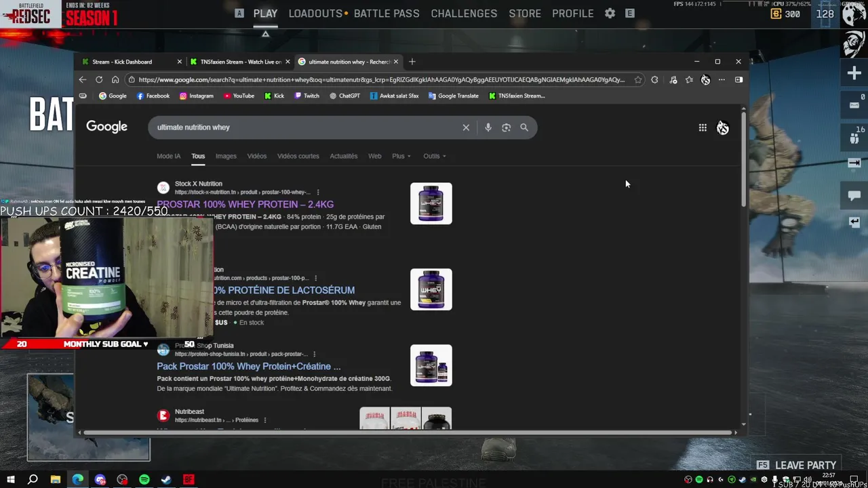
Task: Open the chat bubble icon in game sidebar
Action: [854, 196]
